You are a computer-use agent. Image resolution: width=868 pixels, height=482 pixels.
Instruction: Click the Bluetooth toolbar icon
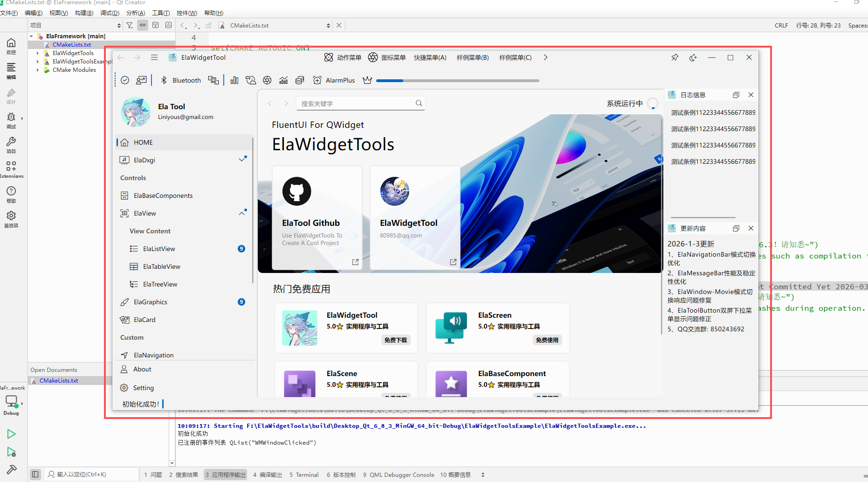(x=164, y=80)
